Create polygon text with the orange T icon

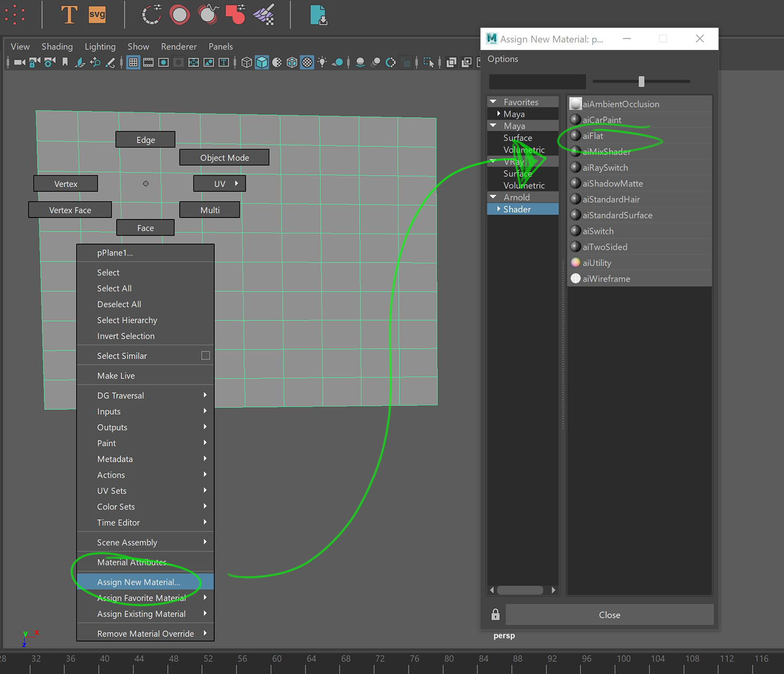tap(69, 15)
